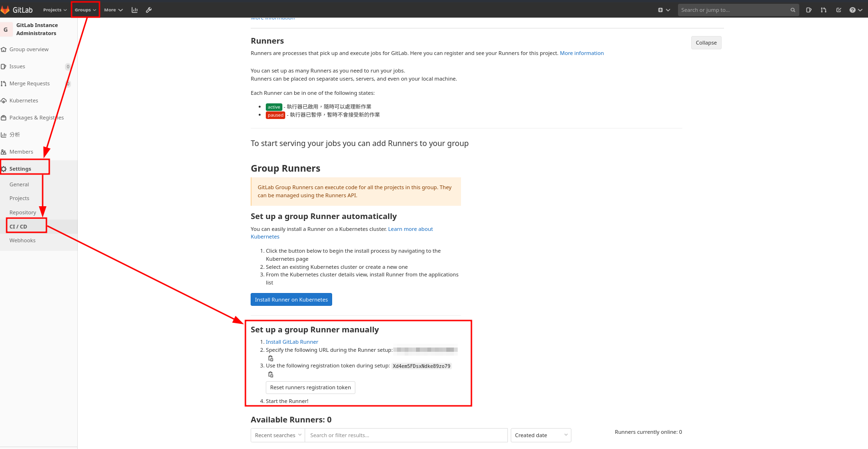Open the Groups dropdown menu

coord(85,10)
